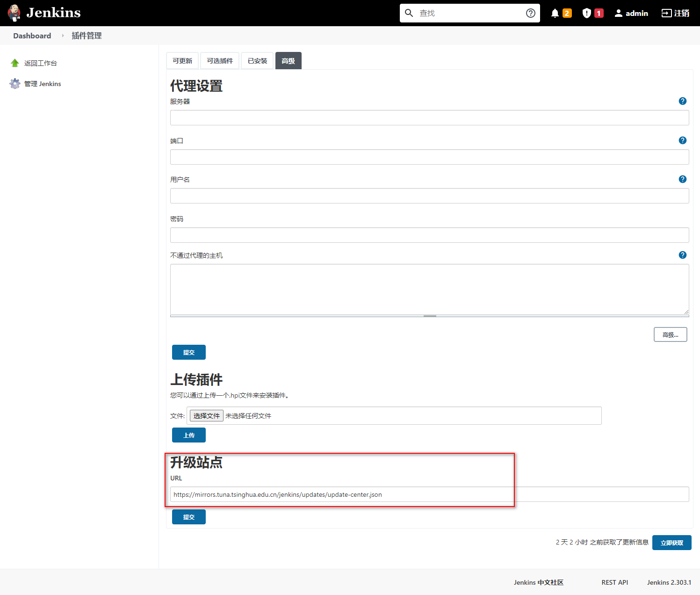
Task: Click inside 不通过代理的主机 textarea
Action: point(430,289)
